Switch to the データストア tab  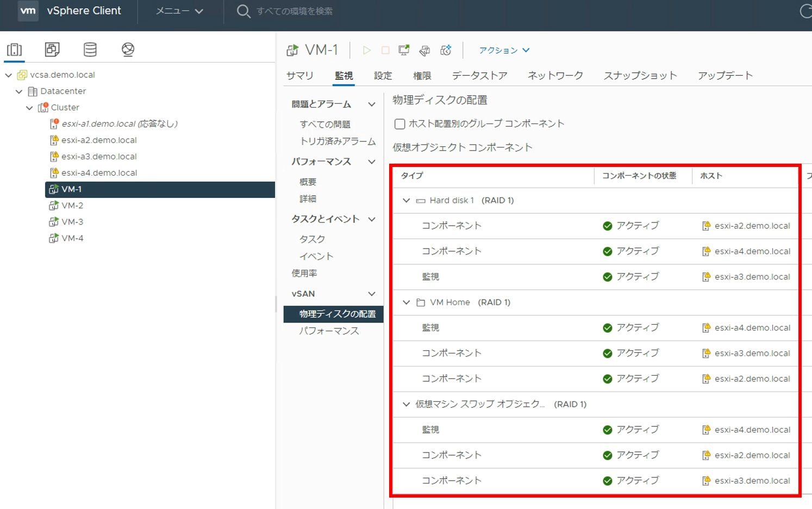coord(479,76)
